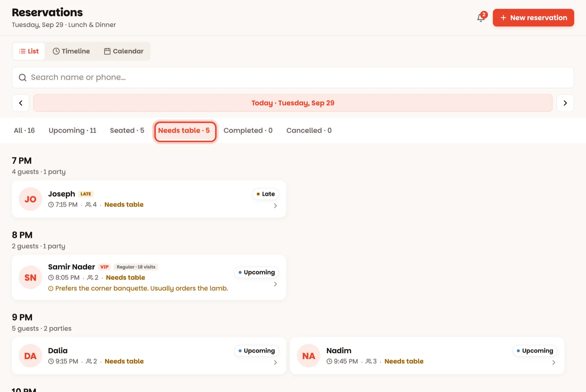This screenshot has width=586, height=392.
Task: Click Joseph's Late status badge
Action: point(266,194)
